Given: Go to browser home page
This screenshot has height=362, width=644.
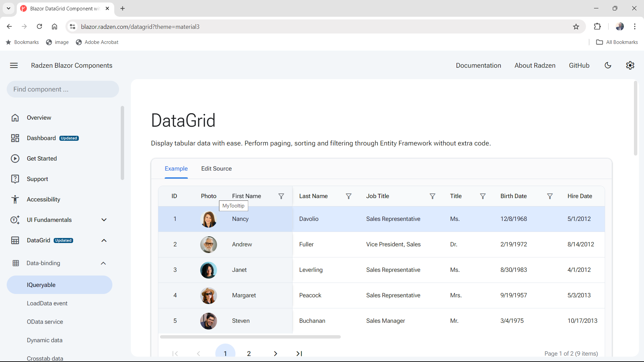Looking at the screenshot, I should coord(54,26).
